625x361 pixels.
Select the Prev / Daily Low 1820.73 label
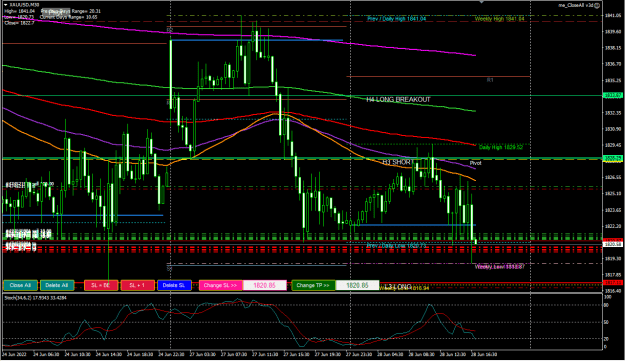tap(396, 246)
